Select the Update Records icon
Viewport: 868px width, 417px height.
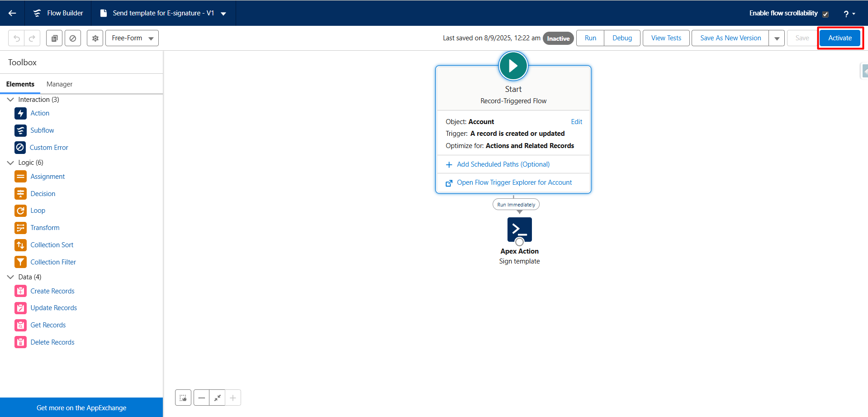[x=20, y=308]
